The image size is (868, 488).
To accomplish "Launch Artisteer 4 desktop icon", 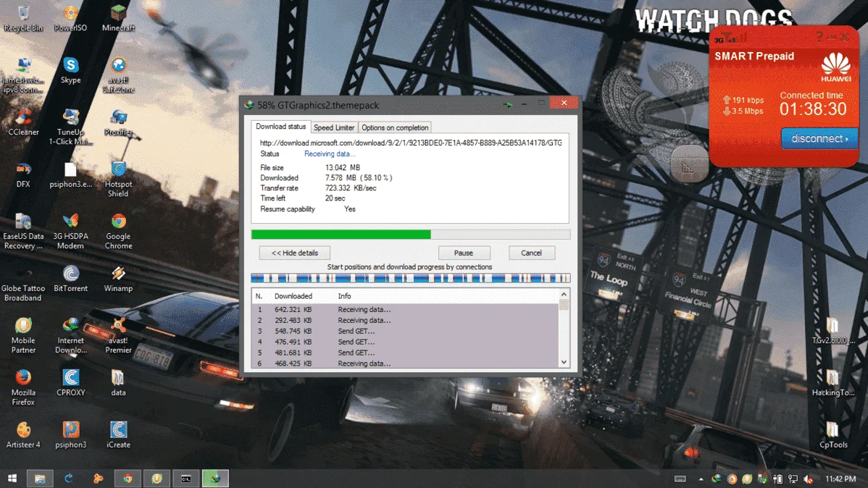I will coord(23,434).
